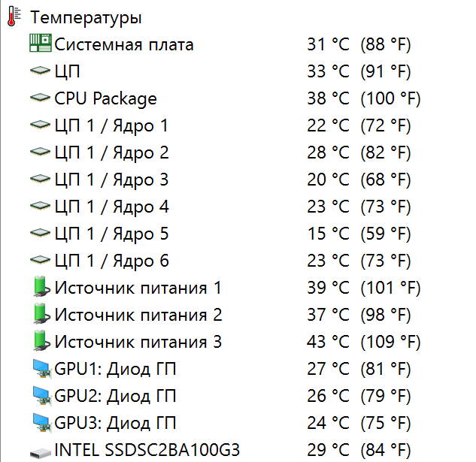This screenshot has height=462, width=476.
Task: Click the 43 °C power supply 3 value
Action: (329, 342)
